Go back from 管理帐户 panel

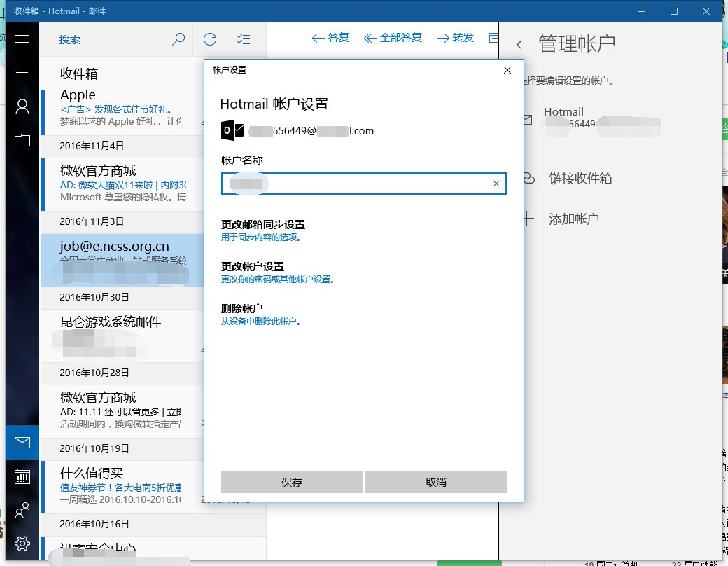(x=519, y=45)
